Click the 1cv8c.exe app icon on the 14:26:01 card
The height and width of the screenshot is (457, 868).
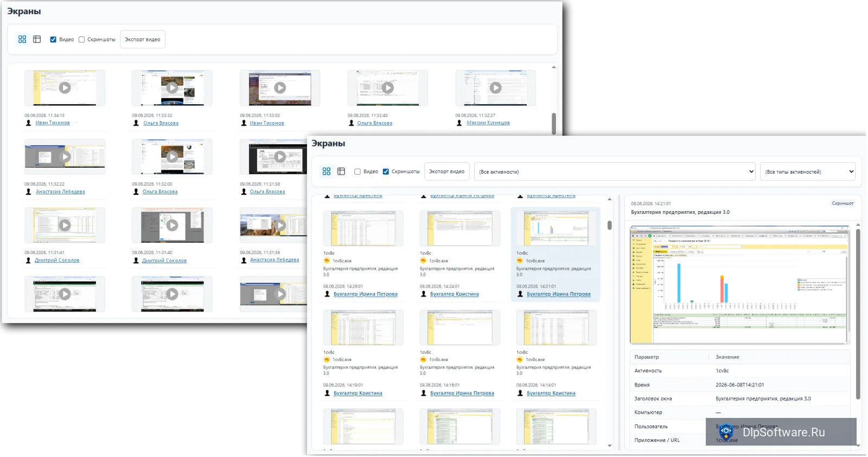click(327, 261)
